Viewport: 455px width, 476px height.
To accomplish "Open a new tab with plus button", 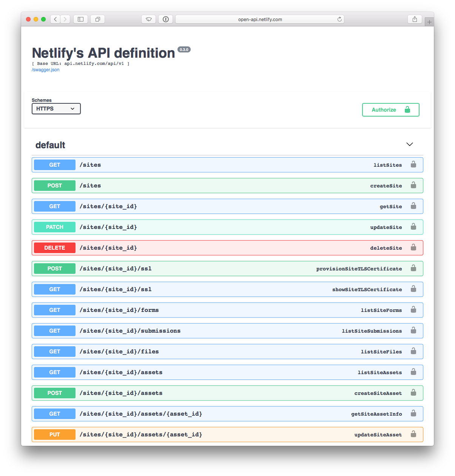I will coord(429,22).
